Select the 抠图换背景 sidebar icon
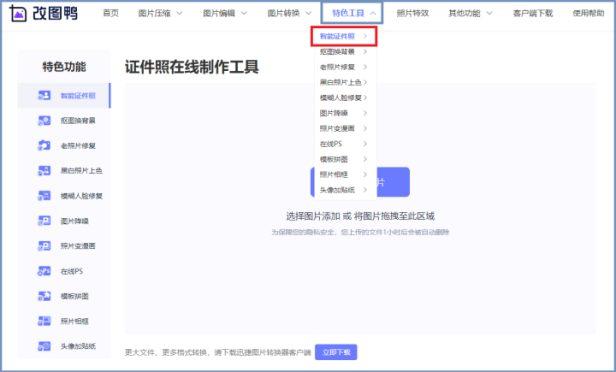The height and width of the screenshot is (372, 616). tap(44, 121)
